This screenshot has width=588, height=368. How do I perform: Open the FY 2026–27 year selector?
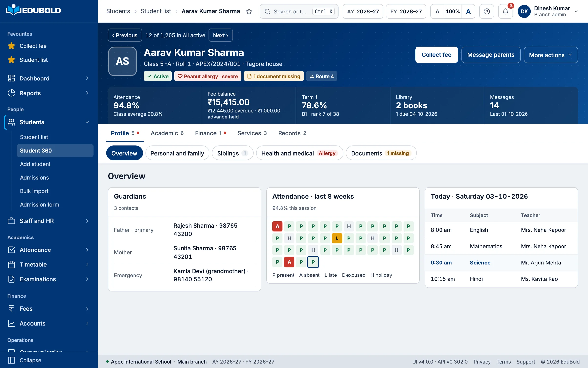pos(406,11)
